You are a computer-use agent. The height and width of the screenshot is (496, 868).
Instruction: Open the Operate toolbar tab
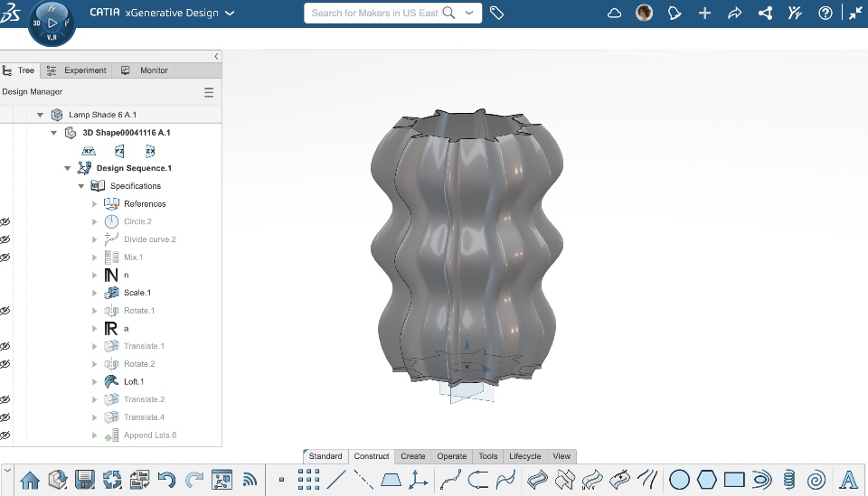pos(452,456)
